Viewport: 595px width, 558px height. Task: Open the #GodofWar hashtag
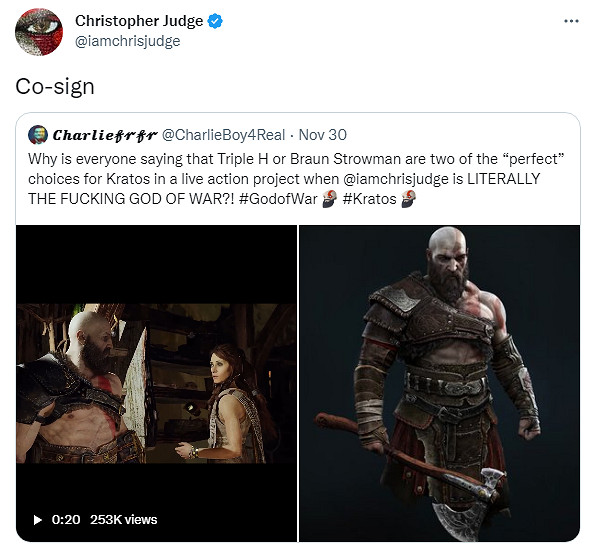pos(278,199)
